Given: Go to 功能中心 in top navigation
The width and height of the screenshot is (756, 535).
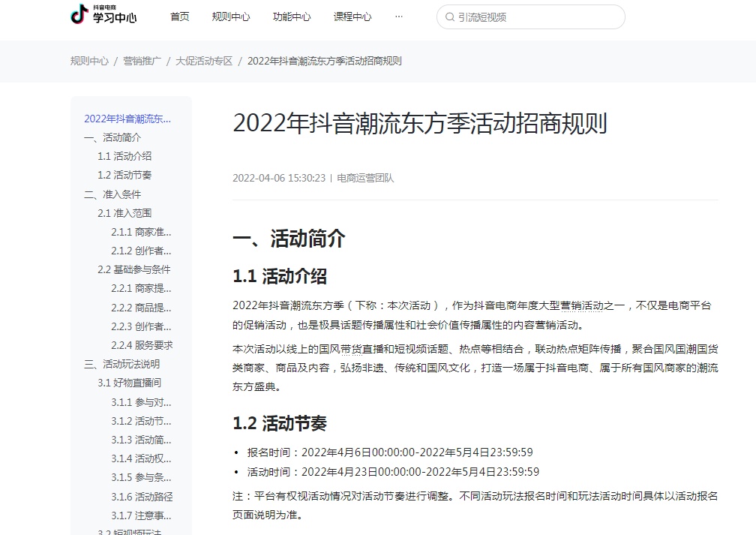Looking at the screenshot, I should point(292,17).
